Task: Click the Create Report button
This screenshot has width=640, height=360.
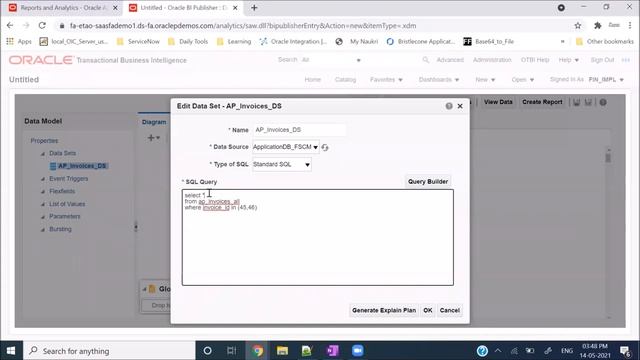Action: [542, 102]
